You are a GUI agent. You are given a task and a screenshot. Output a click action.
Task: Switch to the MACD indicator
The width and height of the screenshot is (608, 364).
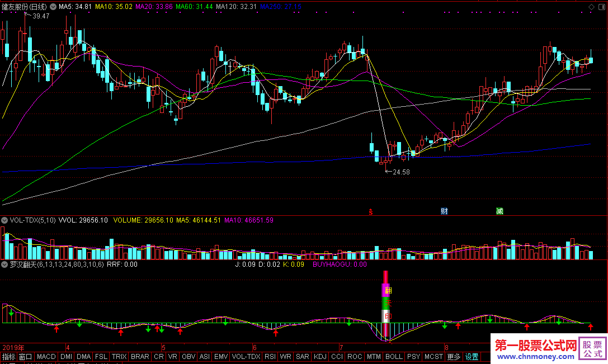pos(46,357)
